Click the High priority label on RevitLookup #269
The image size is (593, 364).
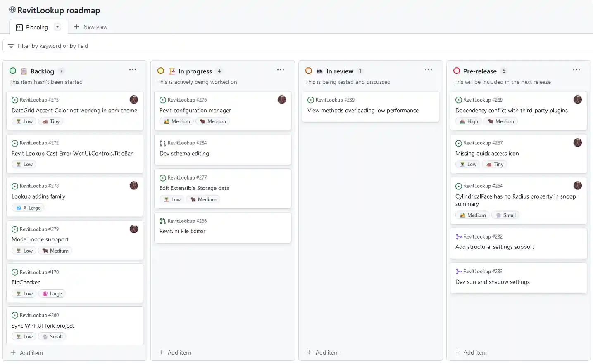pos(468,121)
